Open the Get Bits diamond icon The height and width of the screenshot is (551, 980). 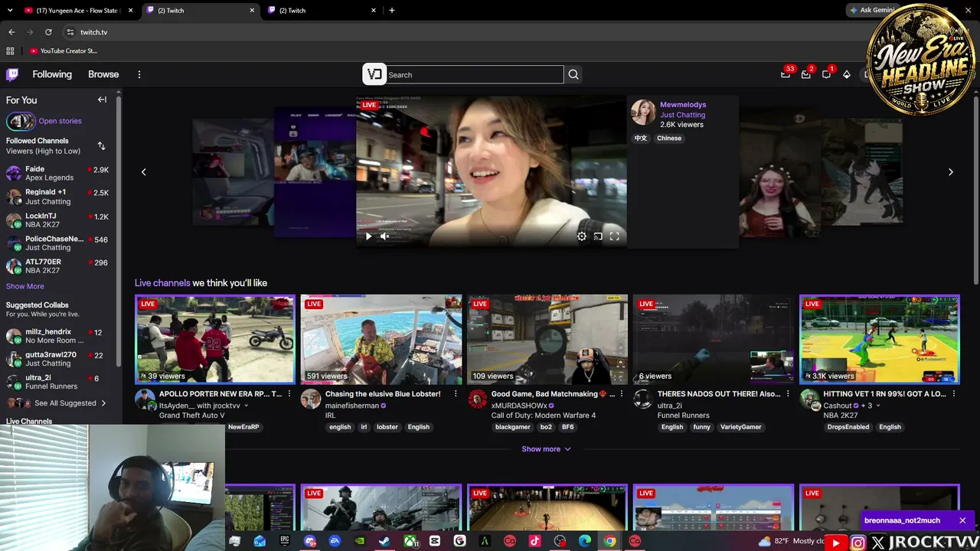pos(847,74)
